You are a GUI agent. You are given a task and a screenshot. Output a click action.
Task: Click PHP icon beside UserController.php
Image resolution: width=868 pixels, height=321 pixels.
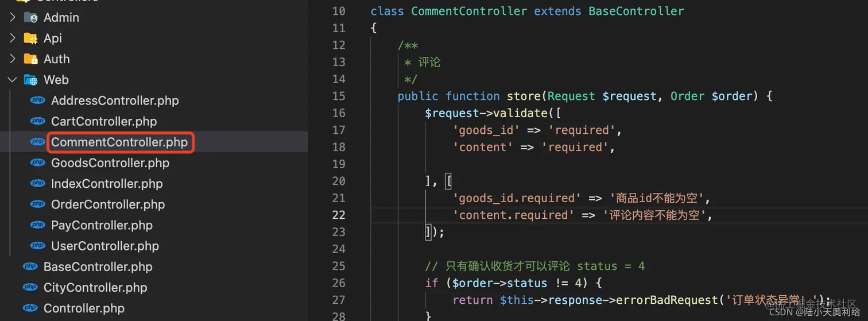38,245
